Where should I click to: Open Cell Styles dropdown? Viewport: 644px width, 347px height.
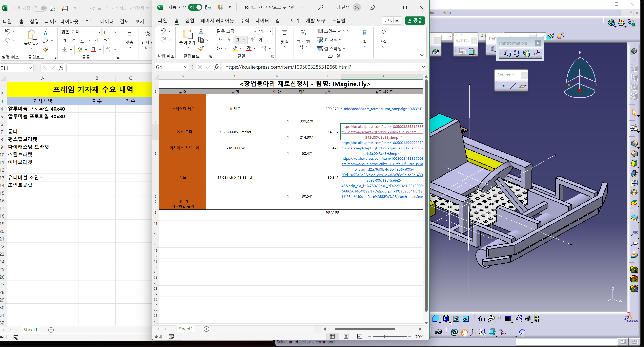click(331, 49)
